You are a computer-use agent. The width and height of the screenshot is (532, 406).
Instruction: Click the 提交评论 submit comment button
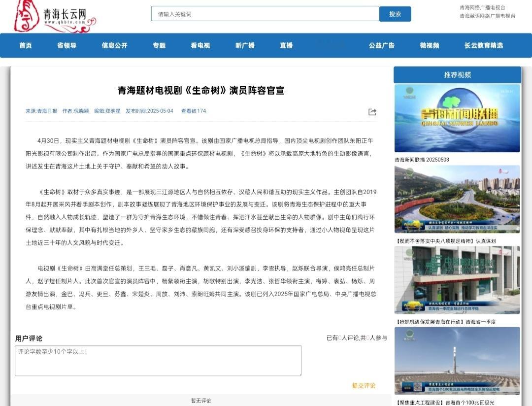[364, 386]
